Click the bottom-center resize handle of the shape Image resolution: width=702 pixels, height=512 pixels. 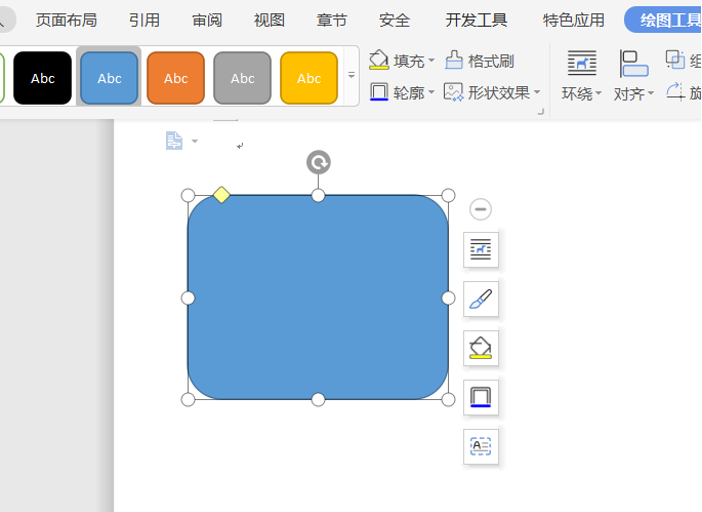tap(318, 399)
